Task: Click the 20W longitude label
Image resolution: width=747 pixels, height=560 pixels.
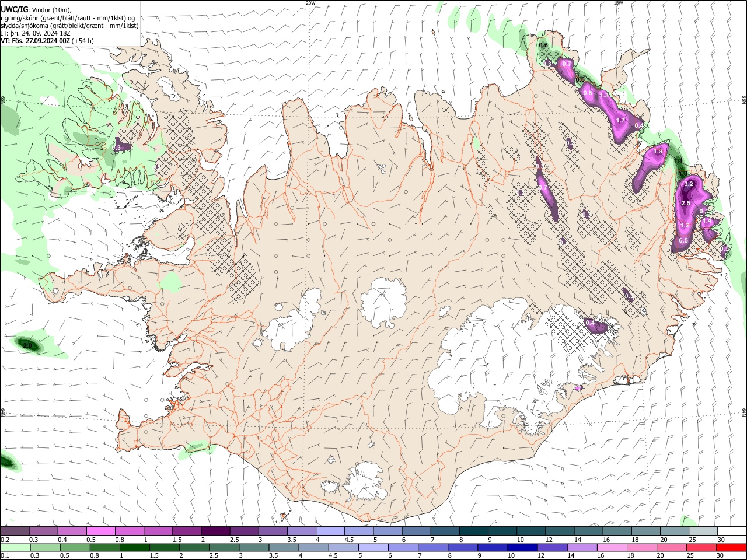Action: [x=310, y=3]
